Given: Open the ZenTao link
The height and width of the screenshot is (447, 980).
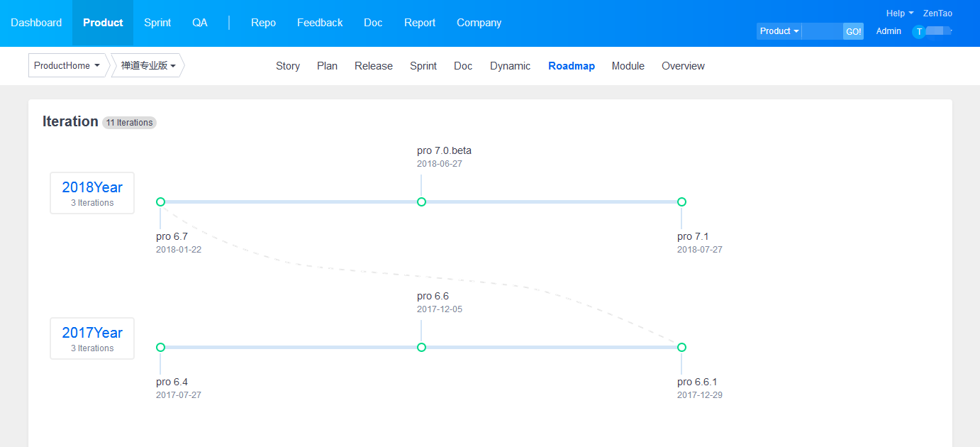Looking at the screenshot, I should (937, 13).
